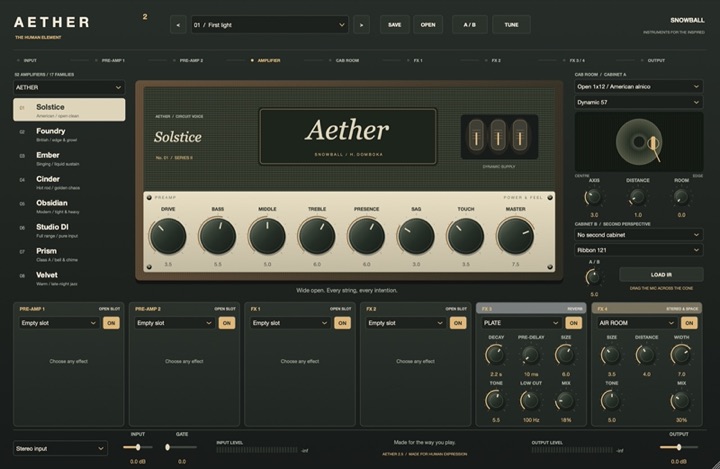Click the cabinet A / B blend knob
This screenshot has height=469, width=720.
coord(594,277)
